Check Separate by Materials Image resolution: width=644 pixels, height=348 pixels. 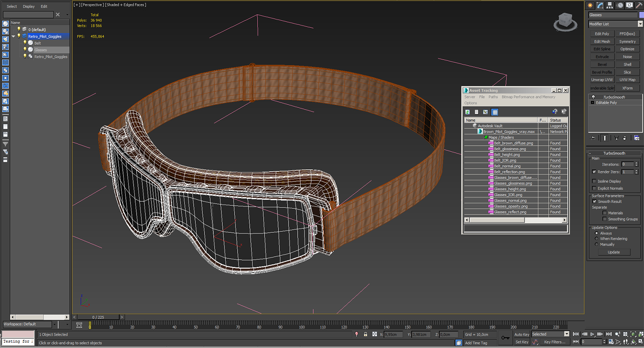coord(605,213)
